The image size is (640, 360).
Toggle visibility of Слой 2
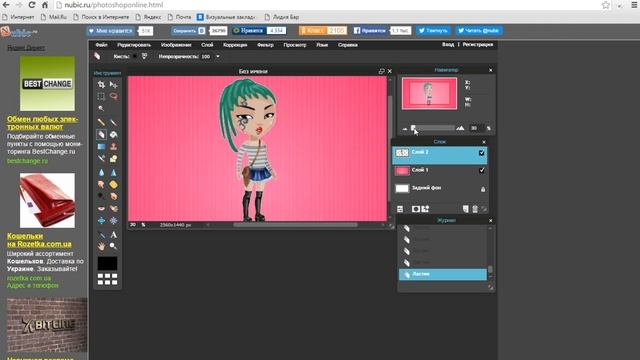click(x=482, y=153)
